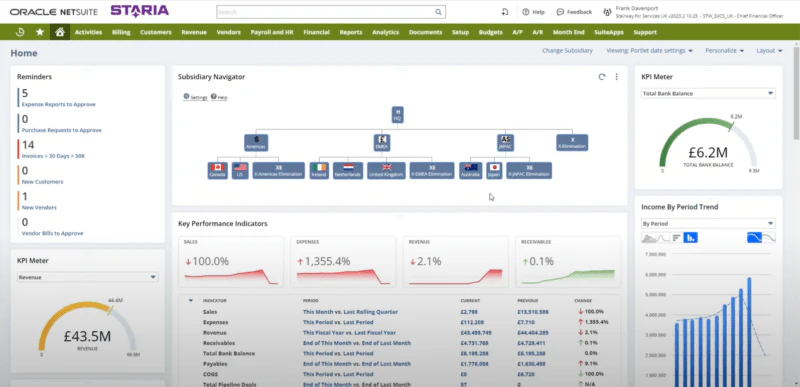Open the Reports menu
This screenshot has width=800, height=387.
tap(351, 32)
